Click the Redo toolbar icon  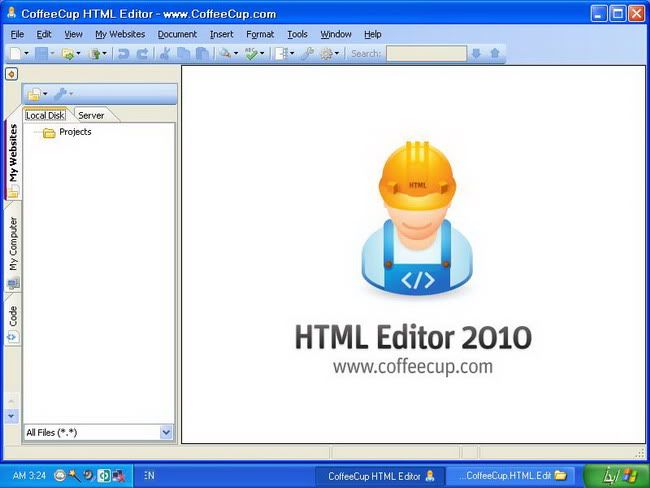coord(142,53)
